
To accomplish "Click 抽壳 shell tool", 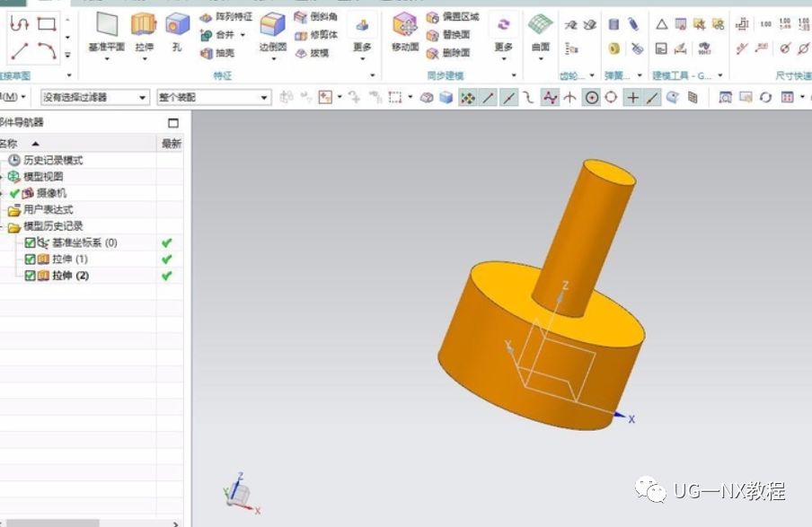I will click(218, 53).
